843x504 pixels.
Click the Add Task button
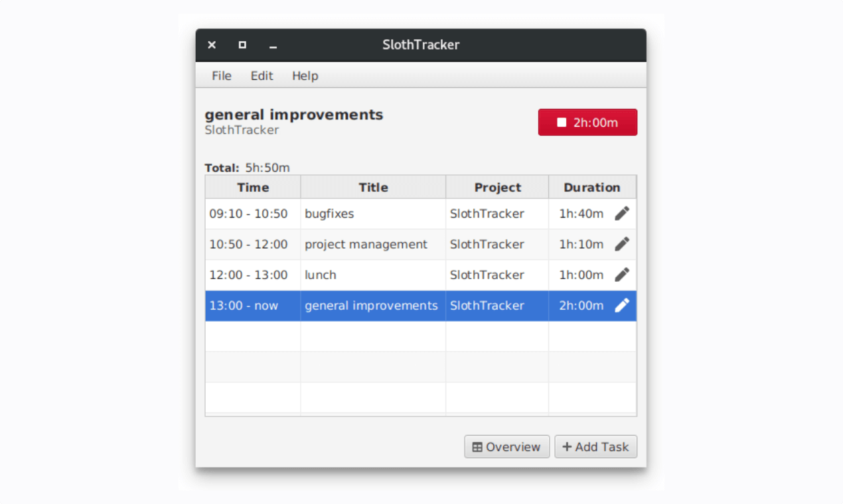click(596, 447)
